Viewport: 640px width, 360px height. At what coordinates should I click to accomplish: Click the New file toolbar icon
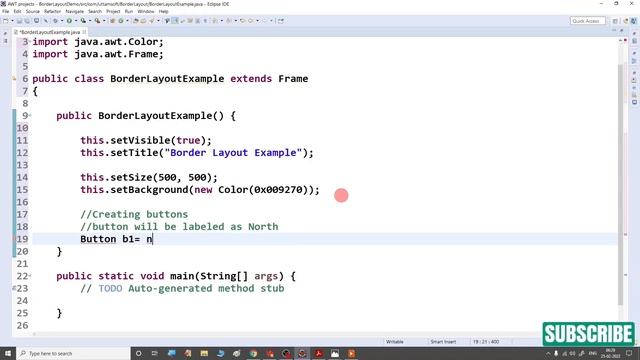(6, 21)
